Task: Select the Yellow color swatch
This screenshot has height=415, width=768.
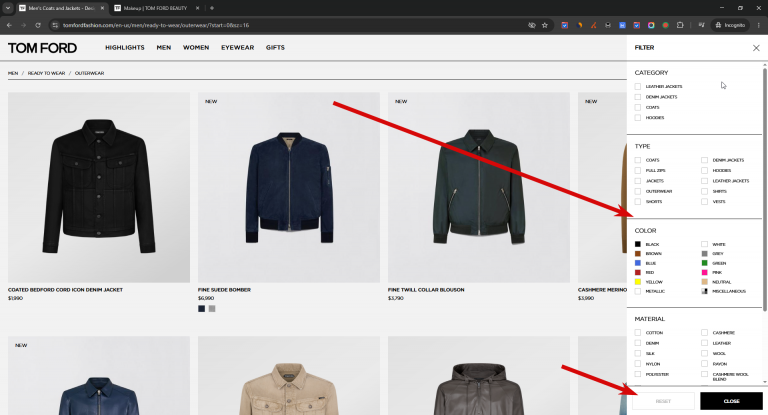Action: (x=638, y=282)
